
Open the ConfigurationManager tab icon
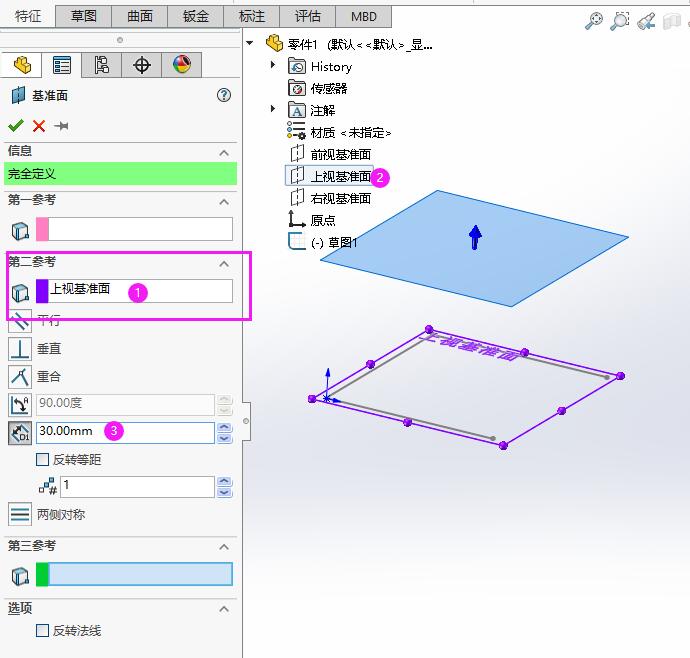[x=102, y=65]
